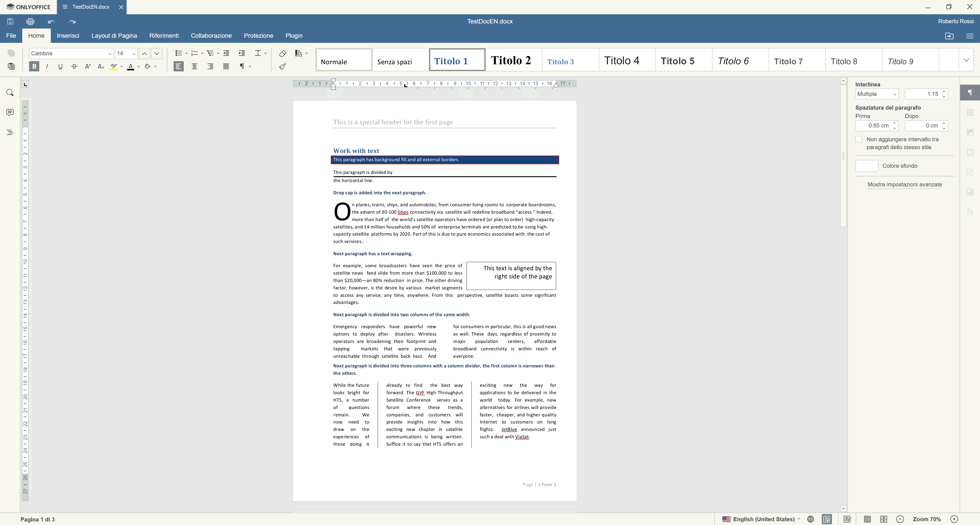Open the Comments panel icon
Image resolution: width=980 pixels, height=525 pixels.
10,112
